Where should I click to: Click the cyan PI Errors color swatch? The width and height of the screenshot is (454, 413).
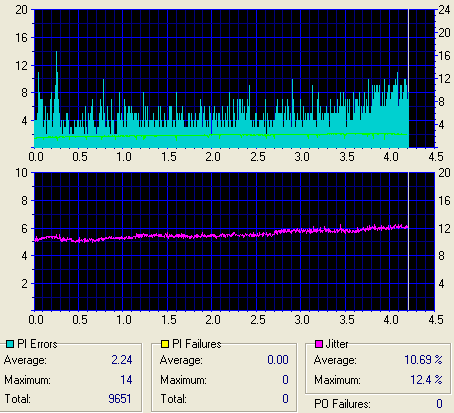click(x=10, y=344)
